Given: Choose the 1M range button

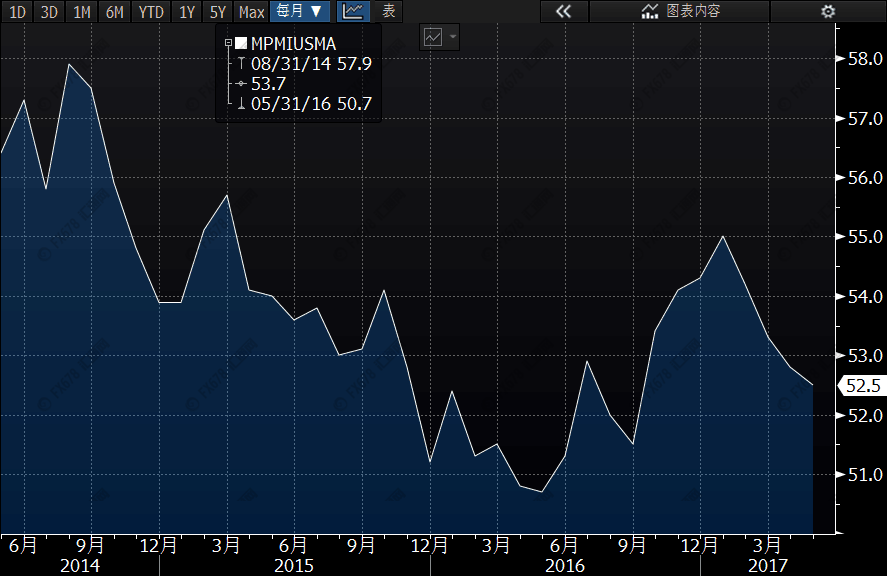Looking at the screenshot, I should (82, 12).
